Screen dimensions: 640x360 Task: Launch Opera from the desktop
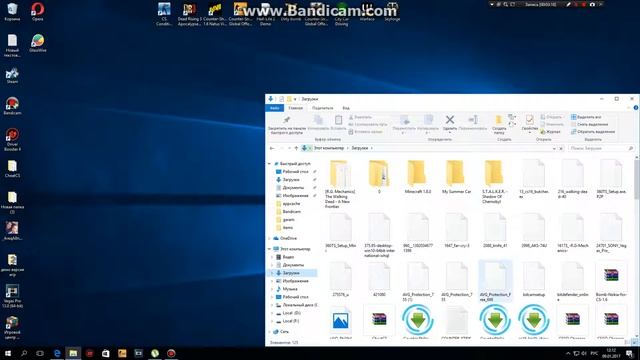pyautogui.click(x=38, y=11)
